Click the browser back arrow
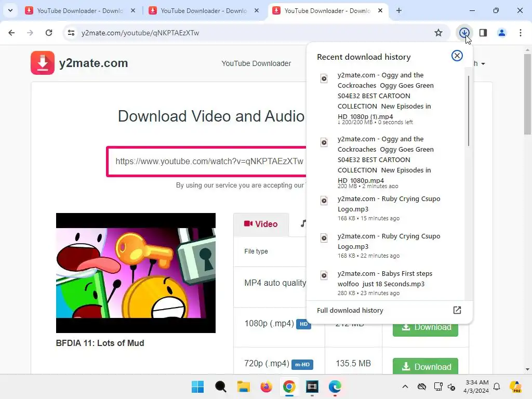The width and height of the screenshot is (532, 399). 11,33
